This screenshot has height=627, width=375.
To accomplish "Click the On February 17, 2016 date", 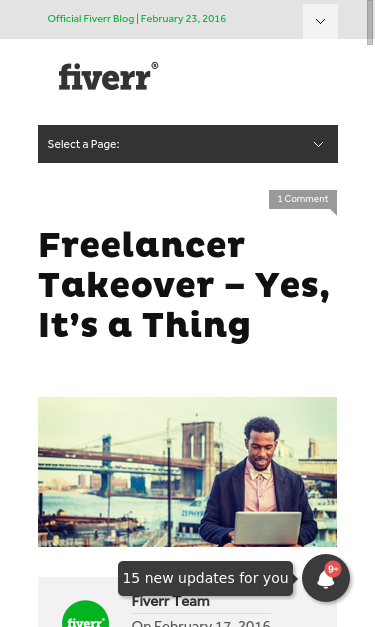I will click(201, 623).
